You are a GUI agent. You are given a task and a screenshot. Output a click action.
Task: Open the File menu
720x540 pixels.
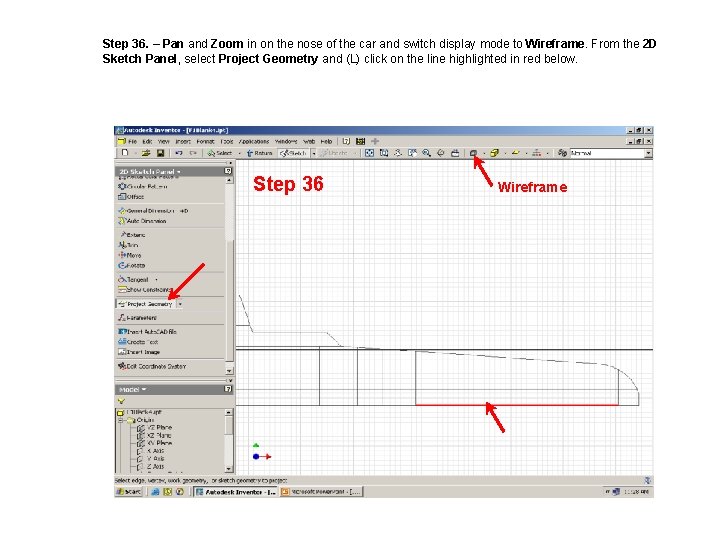pyautogui.click(x=132, y=141)
